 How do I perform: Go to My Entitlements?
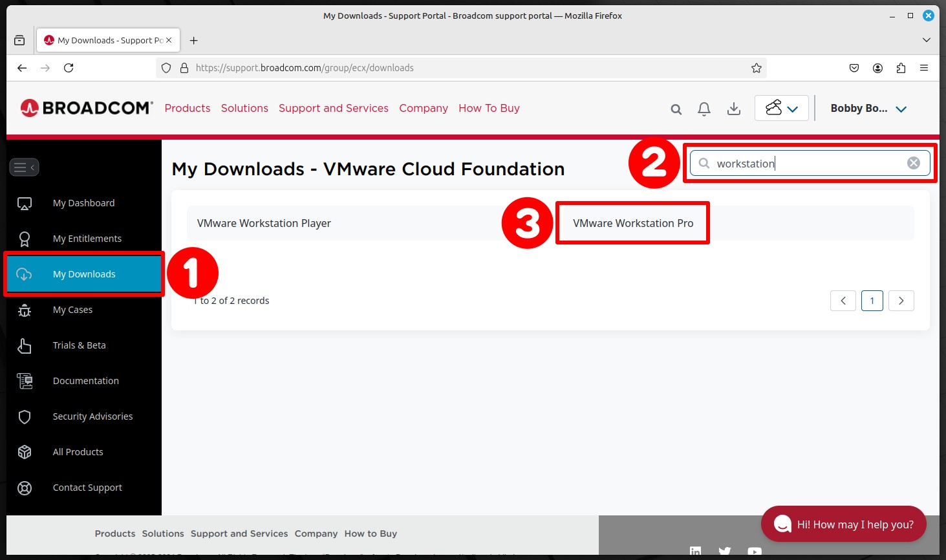(x=87, y=239)
